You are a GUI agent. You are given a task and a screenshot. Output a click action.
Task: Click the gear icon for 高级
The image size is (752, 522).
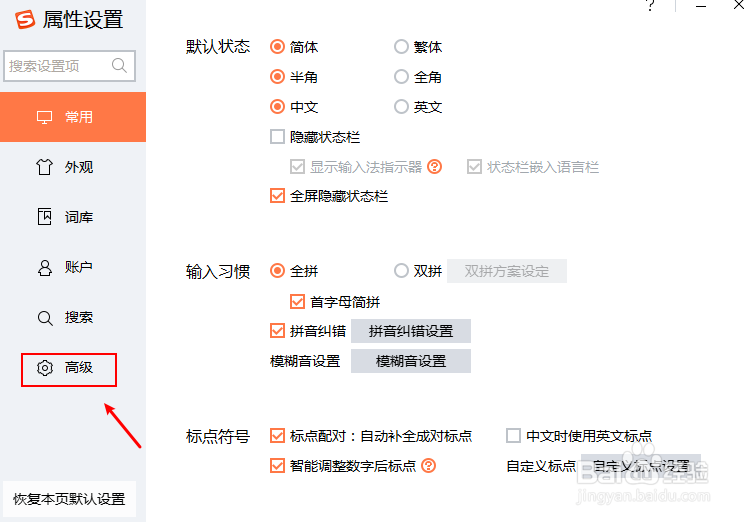45,368
